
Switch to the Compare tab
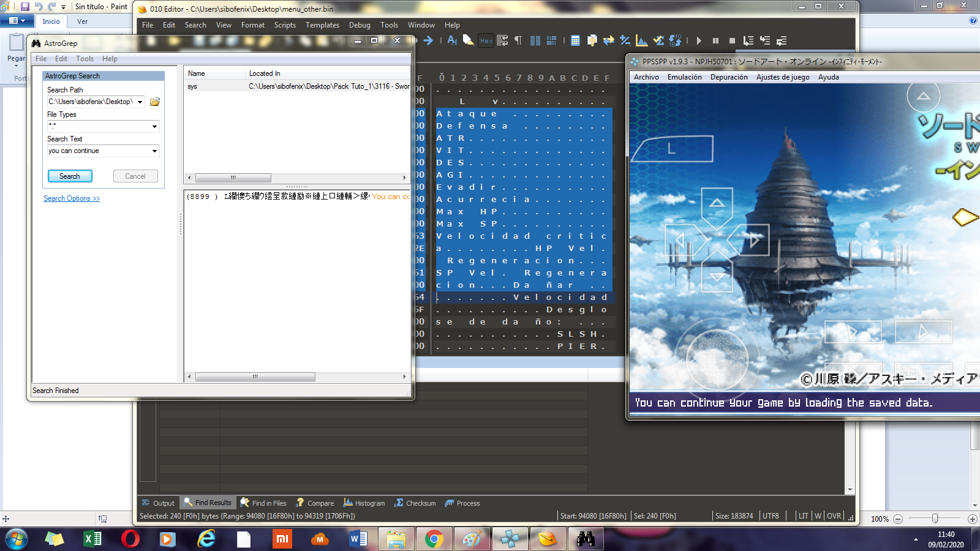point(315,503)
